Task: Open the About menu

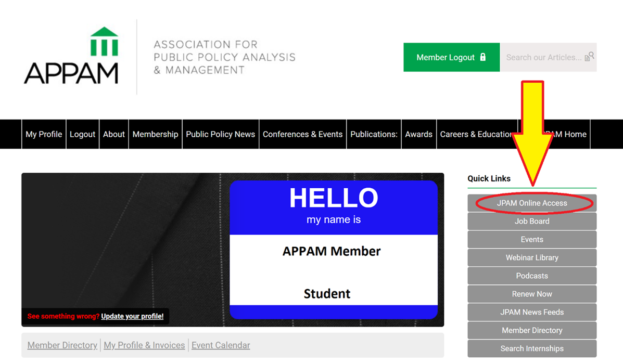Action: tap(113, 134)
